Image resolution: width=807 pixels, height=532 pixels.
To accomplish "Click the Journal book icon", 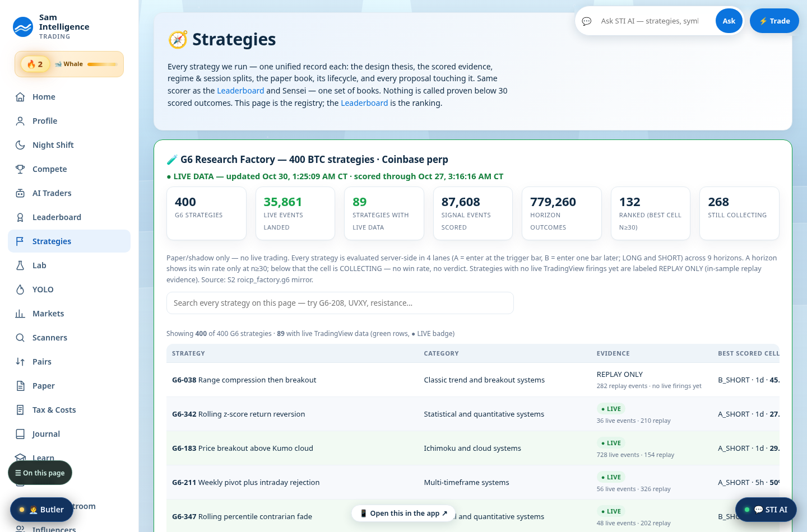I will pyautogui.click(x=20, y=434).
